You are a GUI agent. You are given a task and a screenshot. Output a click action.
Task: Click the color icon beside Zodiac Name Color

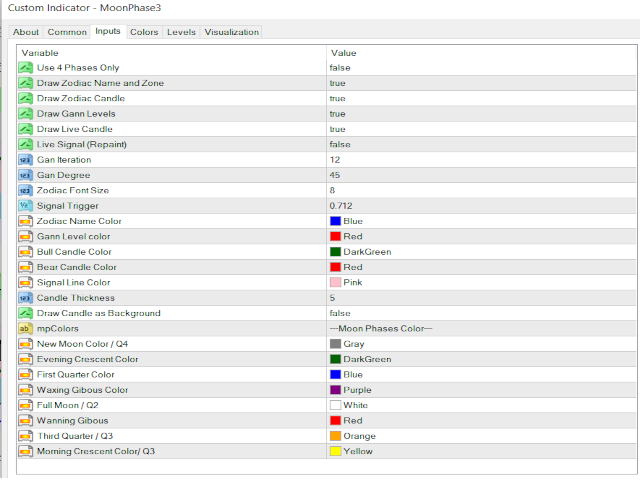[25, 221]
